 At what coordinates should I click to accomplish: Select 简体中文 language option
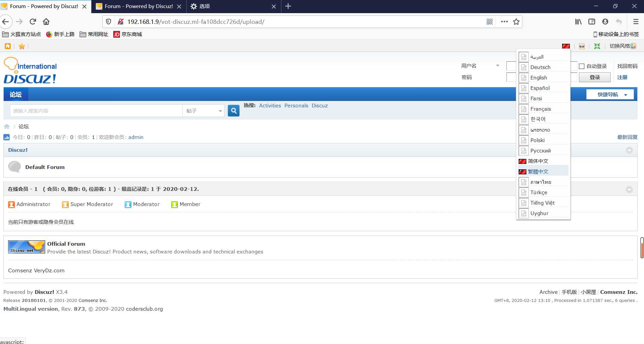[543, 161]
